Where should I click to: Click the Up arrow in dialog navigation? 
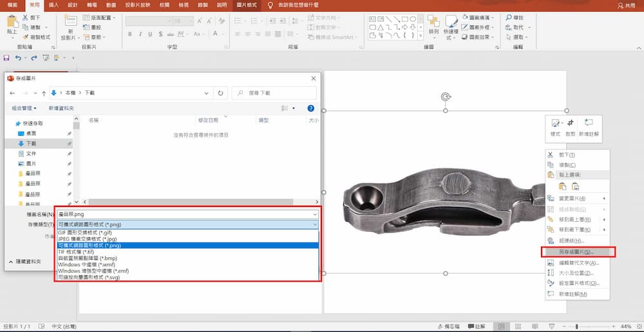[44, 93]
